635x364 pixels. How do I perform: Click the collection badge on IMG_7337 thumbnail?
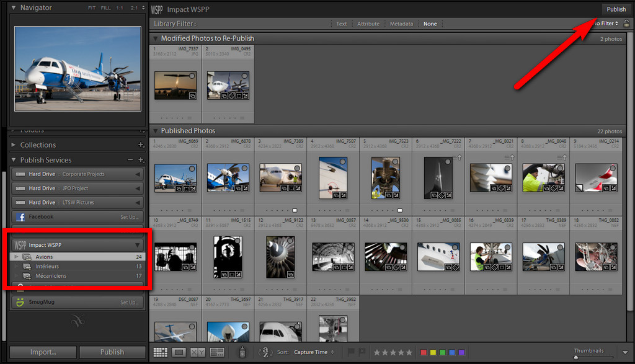coord(193,96)
